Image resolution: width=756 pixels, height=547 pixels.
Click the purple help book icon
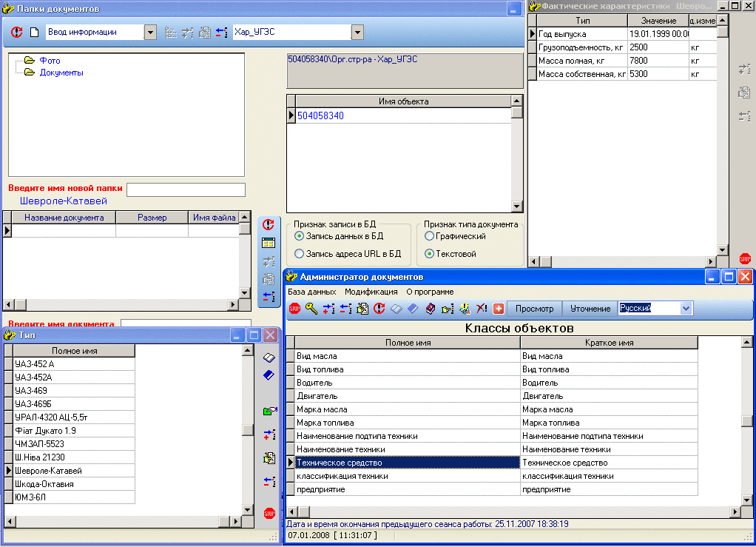[430, 309]
